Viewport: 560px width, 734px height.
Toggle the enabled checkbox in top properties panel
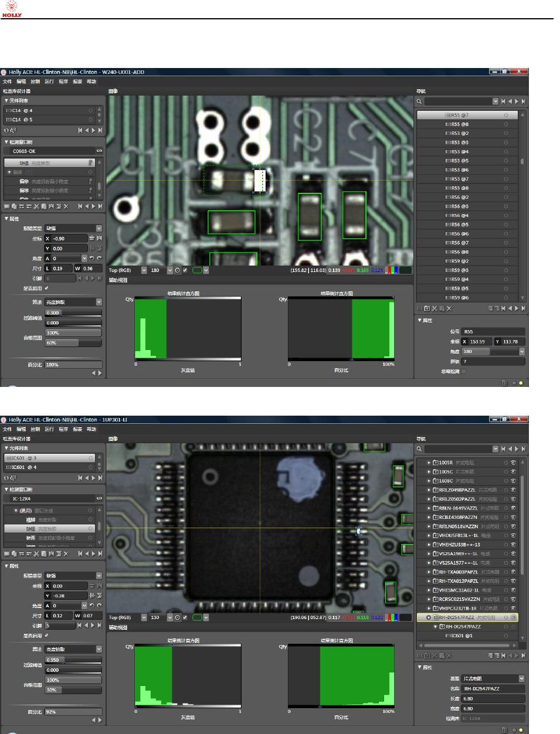47,288
